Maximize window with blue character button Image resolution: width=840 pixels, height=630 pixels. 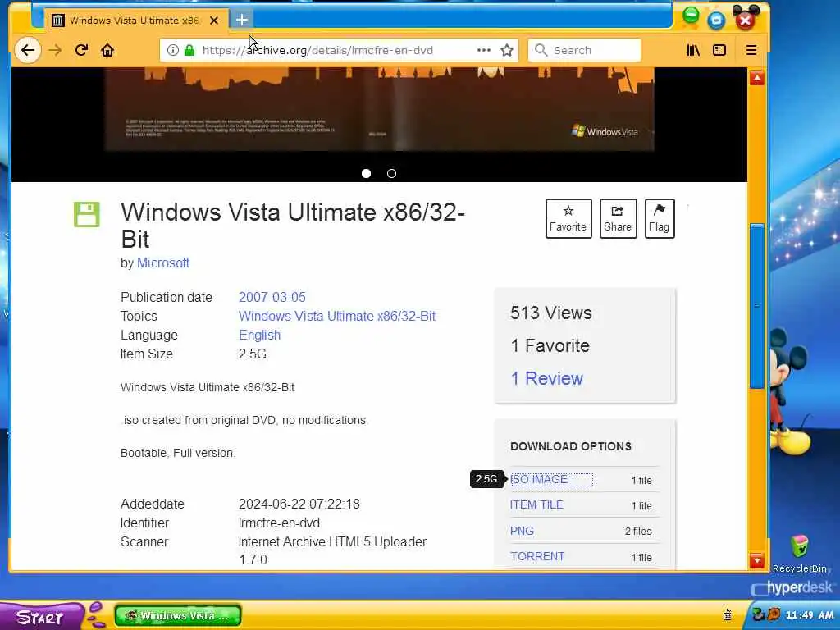click(x=716, y=20)
